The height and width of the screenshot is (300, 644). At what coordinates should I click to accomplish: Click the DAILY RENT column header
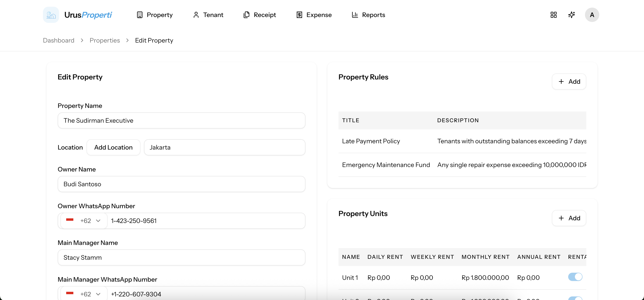[385, 257]
